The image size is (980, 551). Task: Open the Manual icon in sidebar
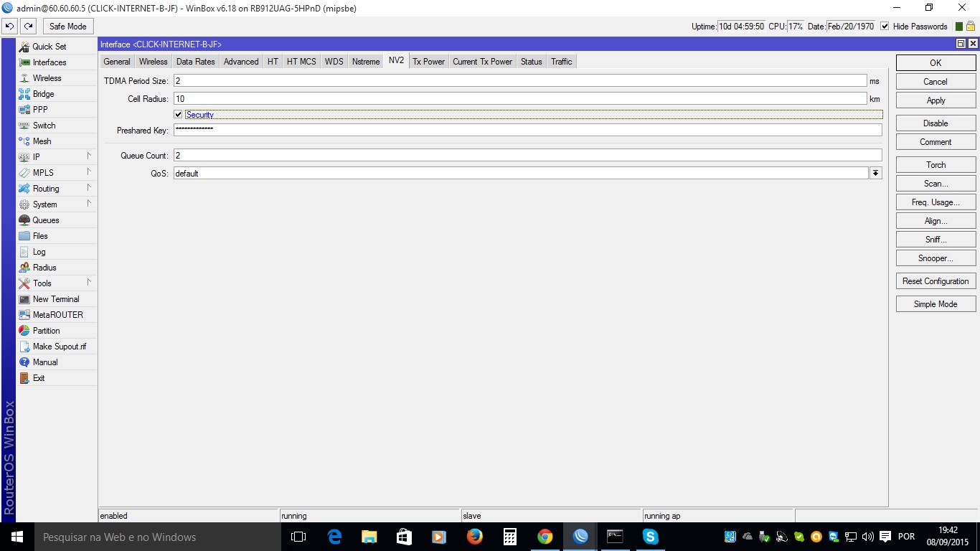[24, 362]
